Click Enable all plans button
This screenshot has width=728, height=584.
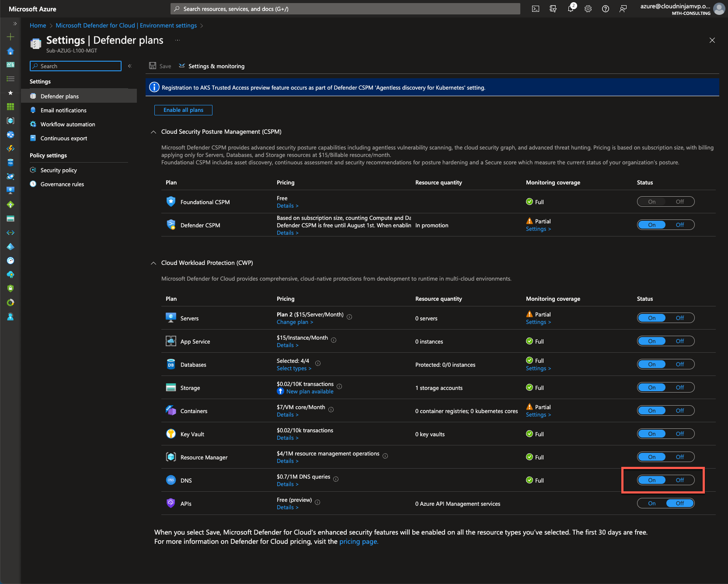point(183,110)
